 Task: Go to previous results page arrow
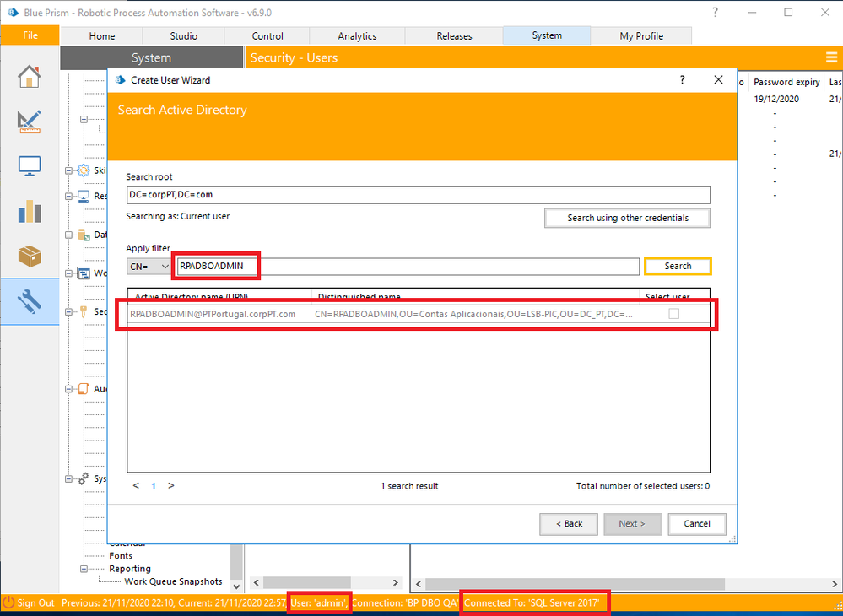tap(136, 485)
